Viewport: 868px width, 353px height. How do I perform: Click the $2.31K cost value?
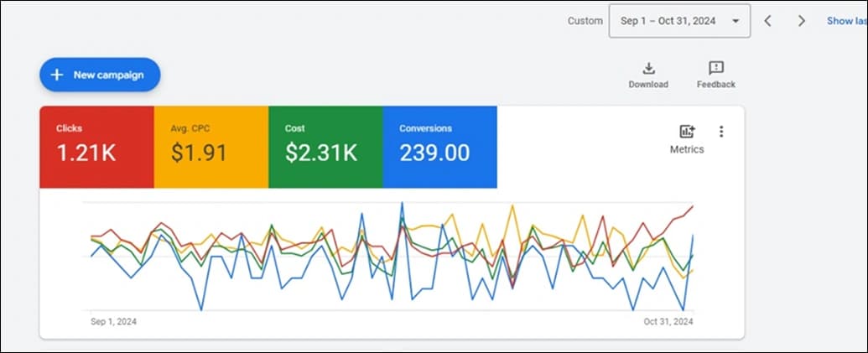tap(321, 153)
